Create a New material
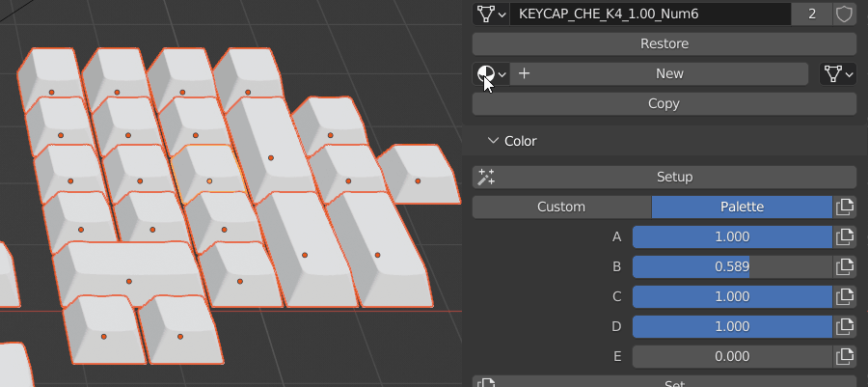Screen dimensions: 868x387 click(659, 73)
